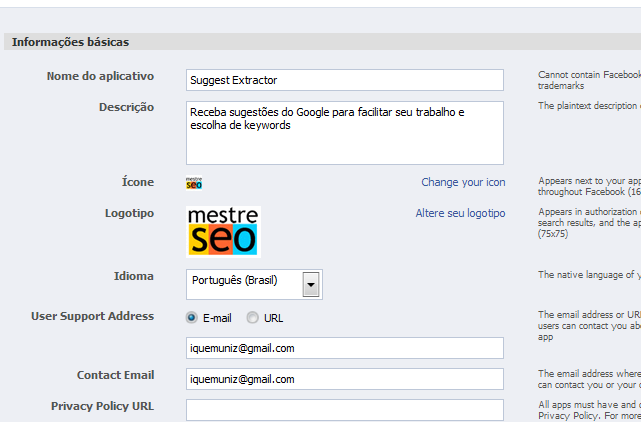The image size is (641, 422).
Task: Focus the User Support Address email field
Action: pyautogui.click(x=344, y=348)
